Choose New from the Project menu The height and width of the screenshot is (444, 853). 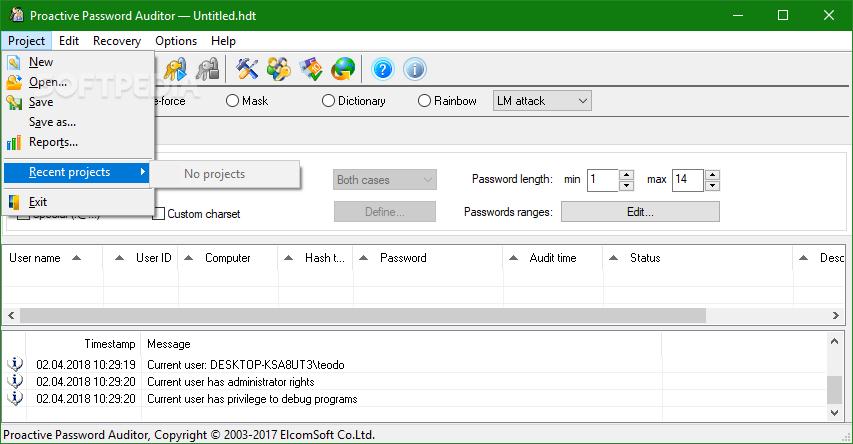[x=77, y=62]
